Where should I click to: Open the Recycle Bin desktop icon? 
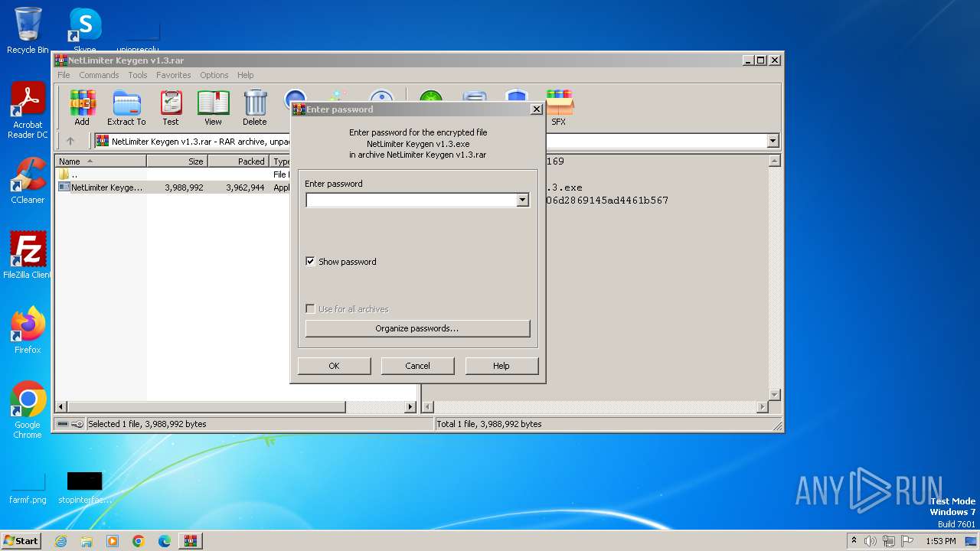(28, 31)
